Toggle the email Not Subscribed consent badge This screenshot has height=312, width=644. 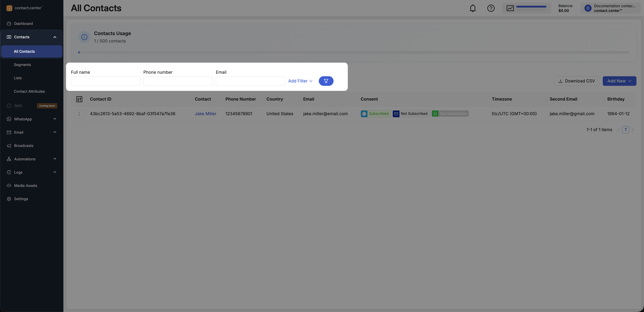click(x=411, y=114)
